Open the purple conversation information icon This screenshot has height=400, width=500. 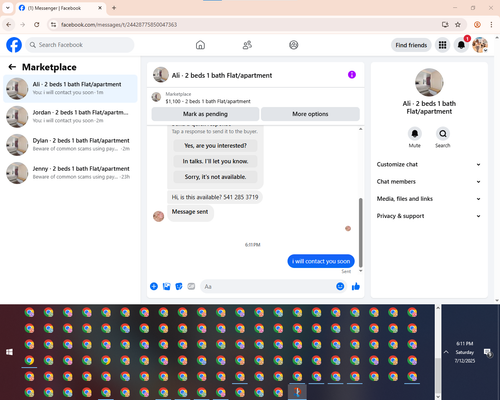(352, 75)
